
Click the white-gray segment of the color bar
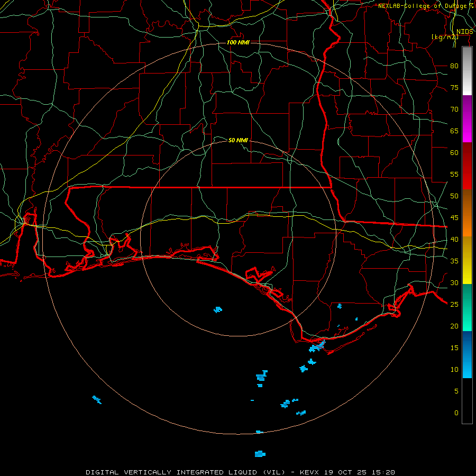click(x=467, y=71)
